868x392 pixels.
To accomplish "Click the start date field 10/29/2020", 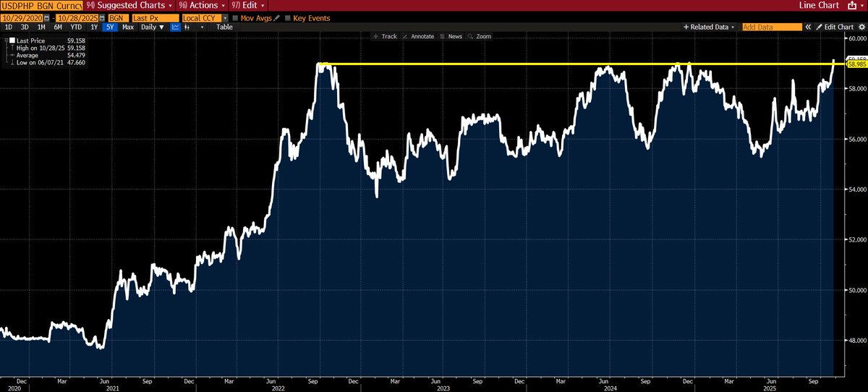I will (x=22, y=18).
